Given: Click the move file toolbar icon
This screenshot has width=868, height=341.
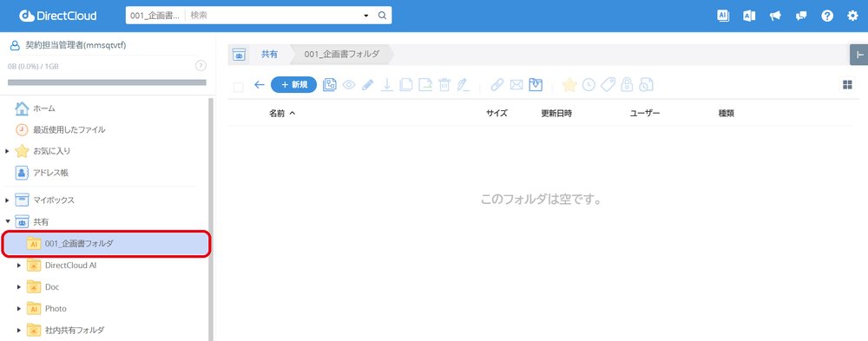Looking at the screenshot, I should pos(425,85).
